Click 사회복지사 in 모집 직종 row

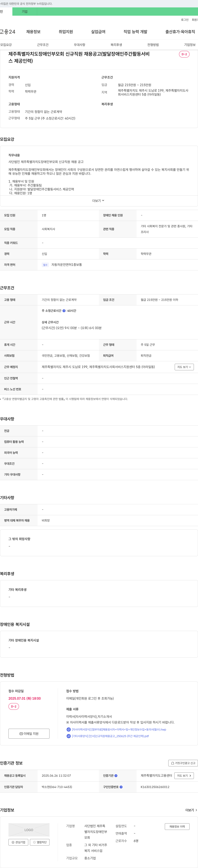click(49, 229)
